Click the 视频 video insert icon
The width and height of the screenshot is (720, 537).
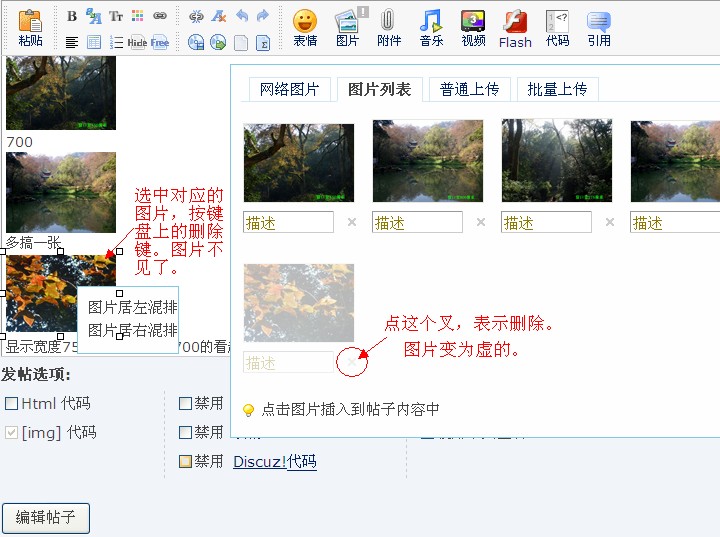[473, 27]
